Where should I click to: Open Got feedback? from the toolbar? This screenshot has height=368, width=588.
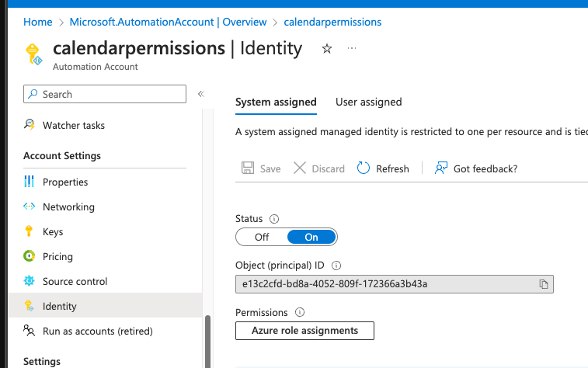[x=476, y=168]
